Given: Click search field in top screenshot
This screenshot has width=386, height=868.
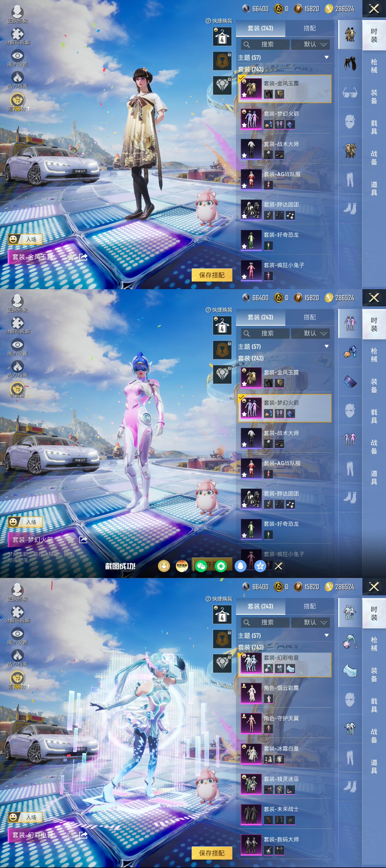Looking at the screenshot, I should (x=265, y=44).
